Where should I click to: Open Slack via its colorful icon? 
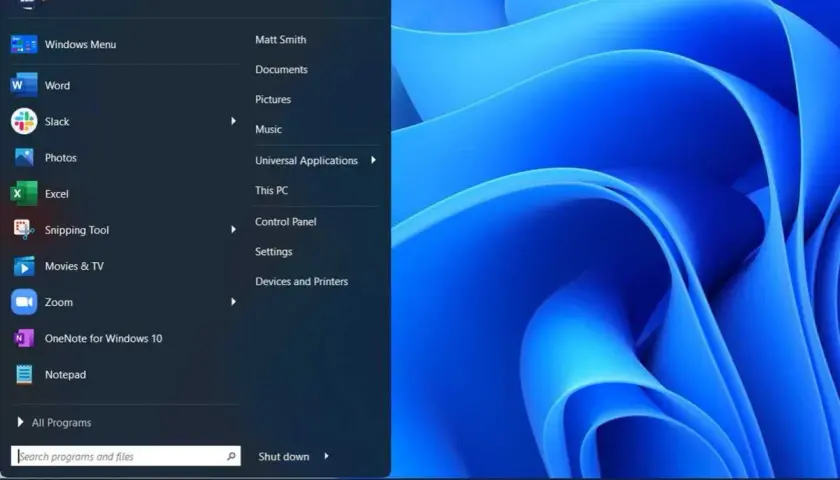pos(24,122)
